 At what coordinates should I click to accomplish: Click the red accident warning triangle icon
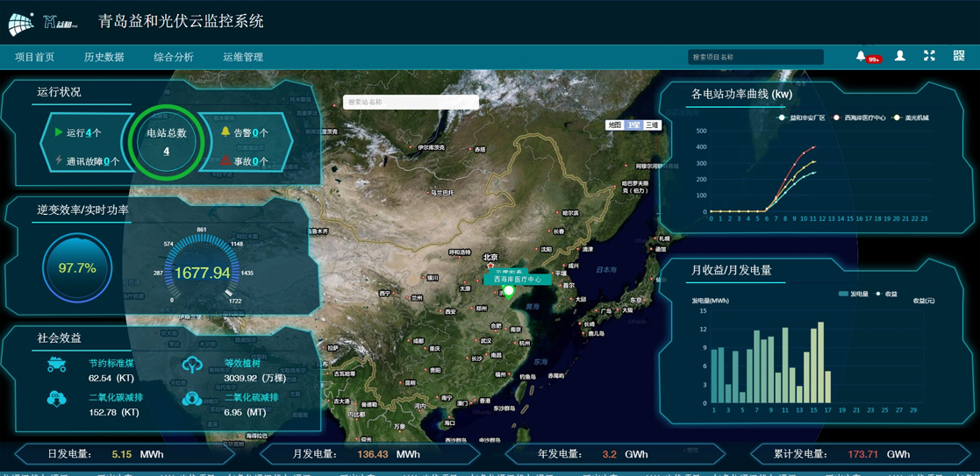coord(225,160)
